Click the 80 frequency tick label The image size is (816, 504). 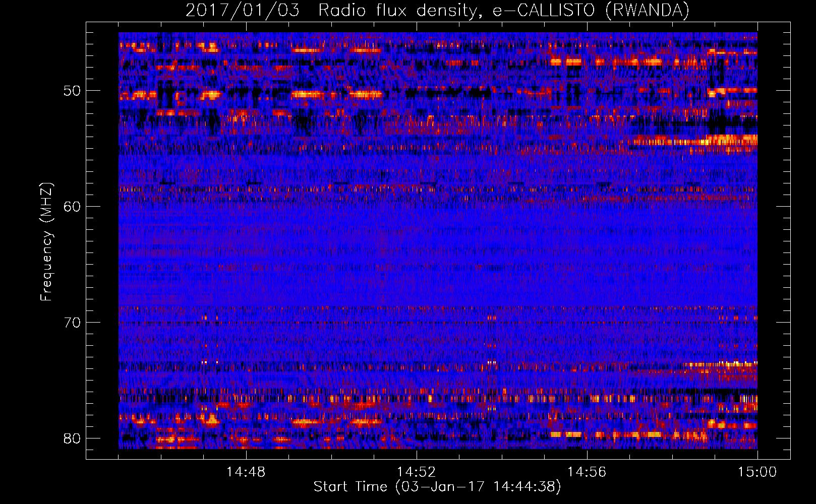[72, 438]
